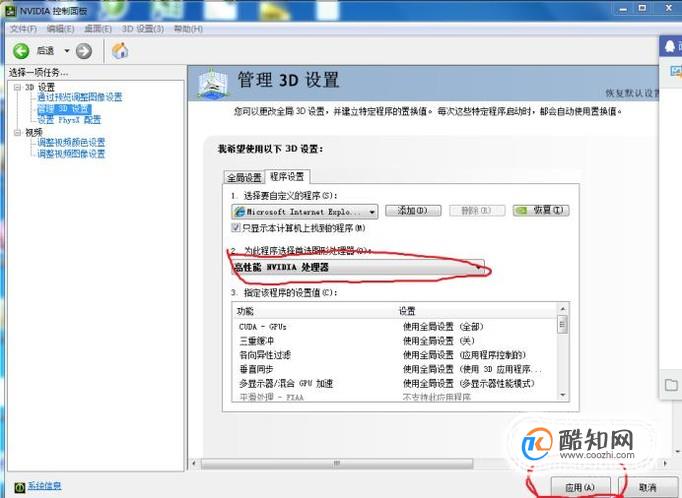Click the Internet Explorer icon in program dropdown
The width and height of the screenshot is (682, 498).
240,212
